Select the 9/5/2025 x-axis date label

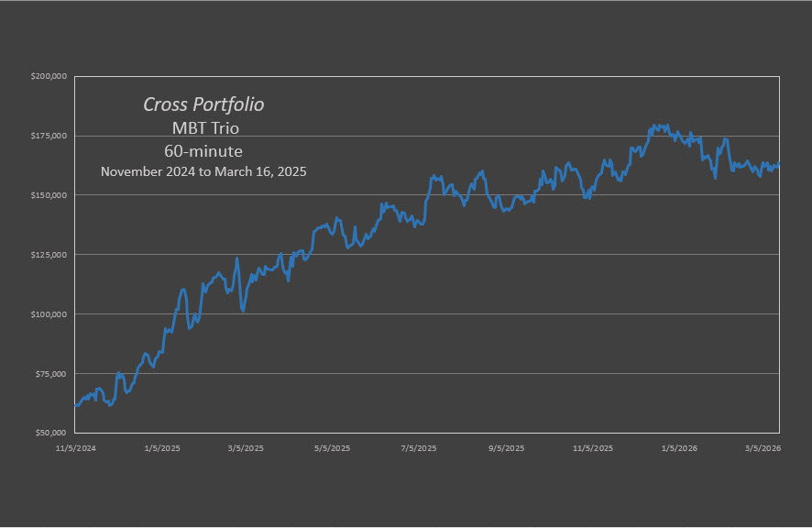[506, 449]
